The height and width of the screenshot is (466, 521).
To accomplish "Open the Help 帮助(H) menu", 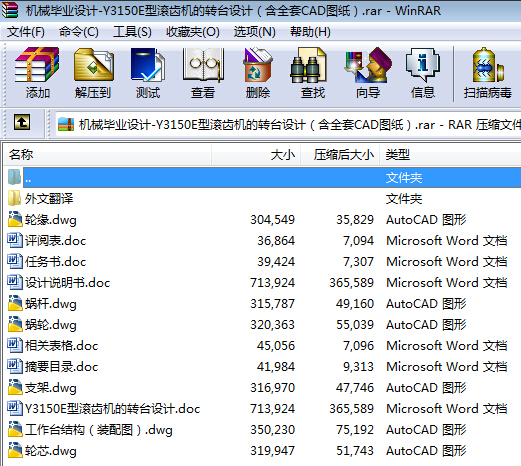I will tap(310, 32).
